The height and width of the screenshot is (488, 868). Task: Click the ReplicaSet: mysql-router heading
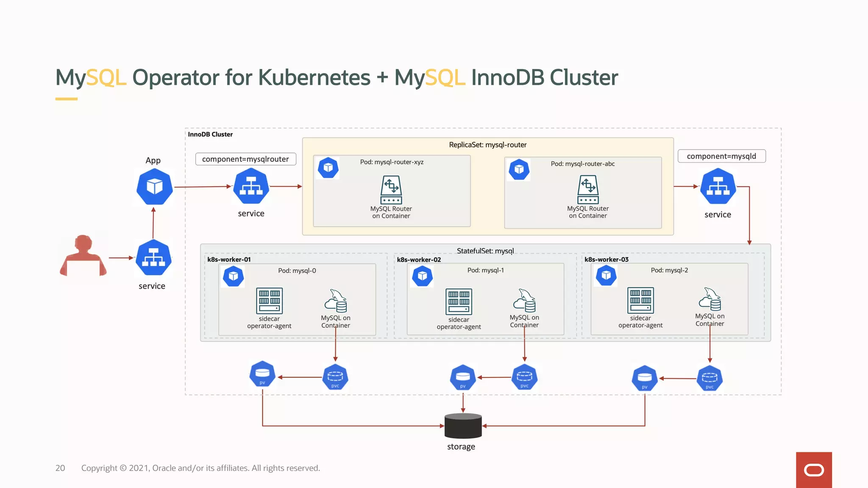coord(487,145)
